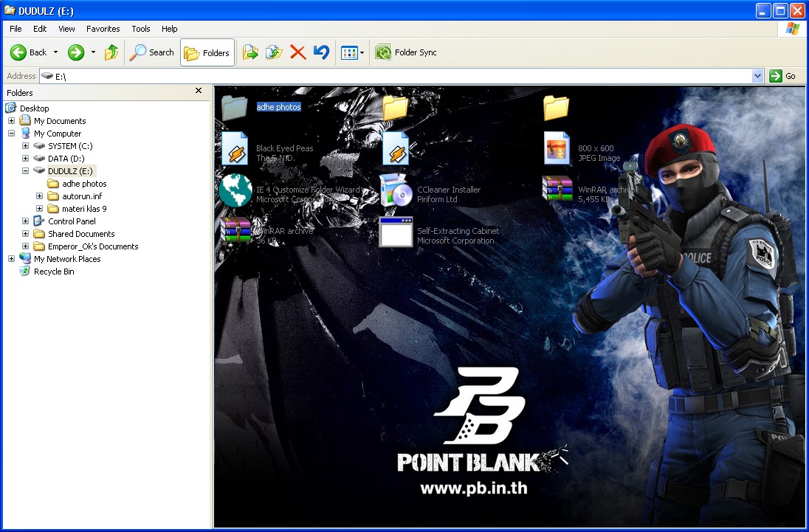Viewport: 809px width, 532px height.
Task: Select My Computer in the folder tree
Action: (x=58, y=134)
